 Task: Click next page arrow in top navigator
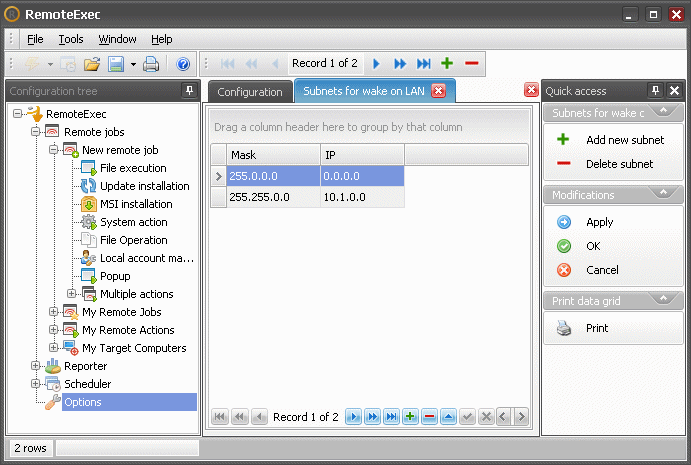tap(400, 63)
